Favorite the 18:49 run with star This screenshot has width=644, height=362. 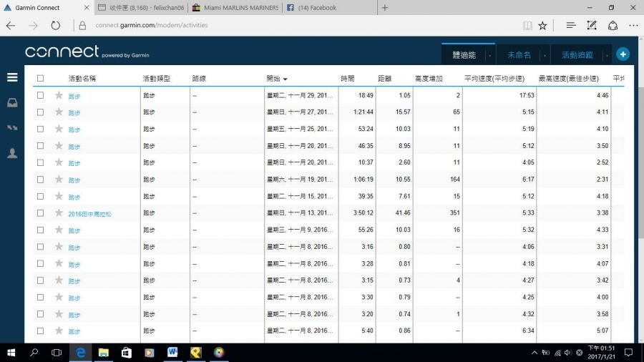(x=59, y=95)
